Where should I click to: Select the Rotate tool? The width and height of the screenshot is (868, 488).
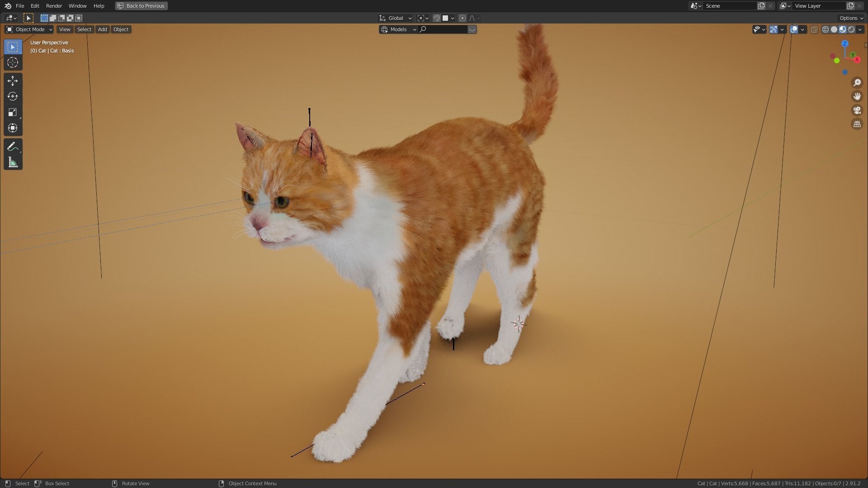tap(13, 96)
